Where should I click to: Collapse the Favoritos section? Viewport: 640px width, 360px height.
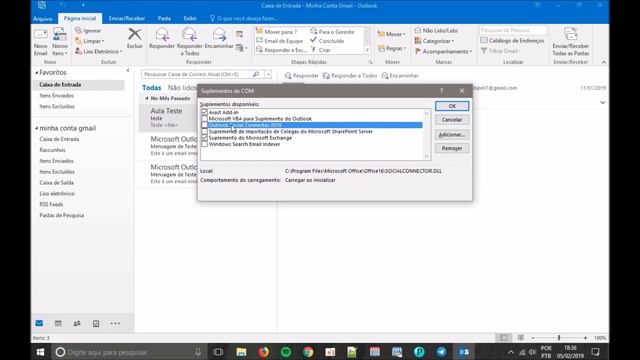36,72
